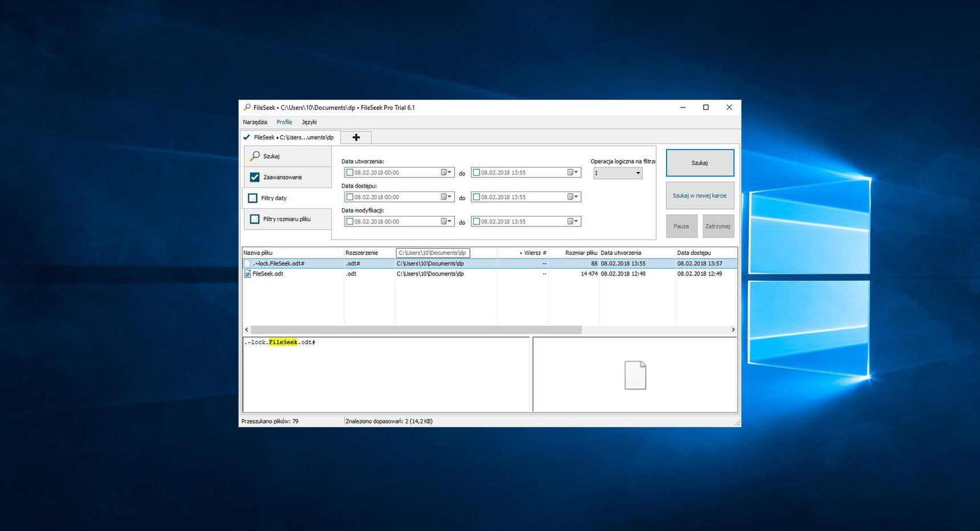Image resolution: width=980 pixels, height=531 pixels.
Task: Click the Przeszukano plików: 79 status text
Action: click(x=270, y=422)
